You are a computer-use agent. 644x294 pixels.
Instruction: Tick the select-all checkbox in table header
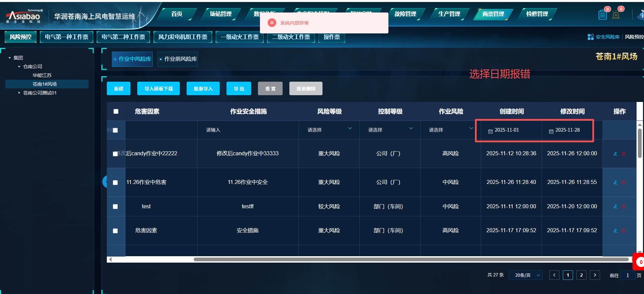click(x=116, y=111)
